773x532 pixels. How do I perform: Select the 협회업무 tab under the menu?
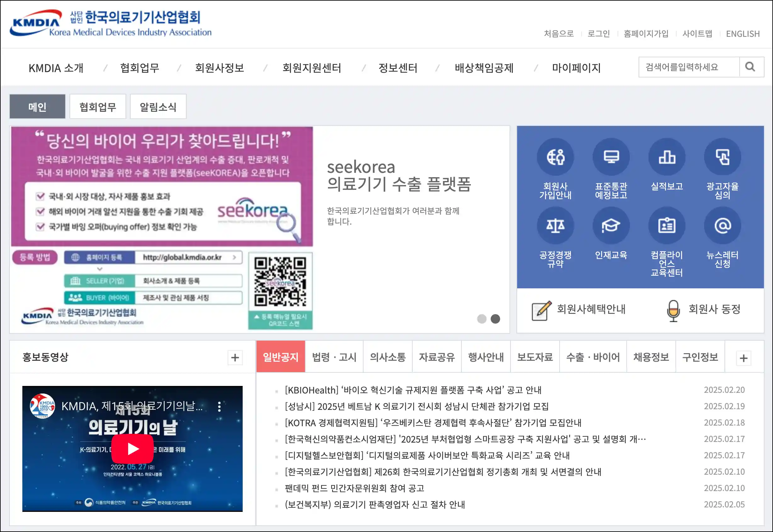98,107
